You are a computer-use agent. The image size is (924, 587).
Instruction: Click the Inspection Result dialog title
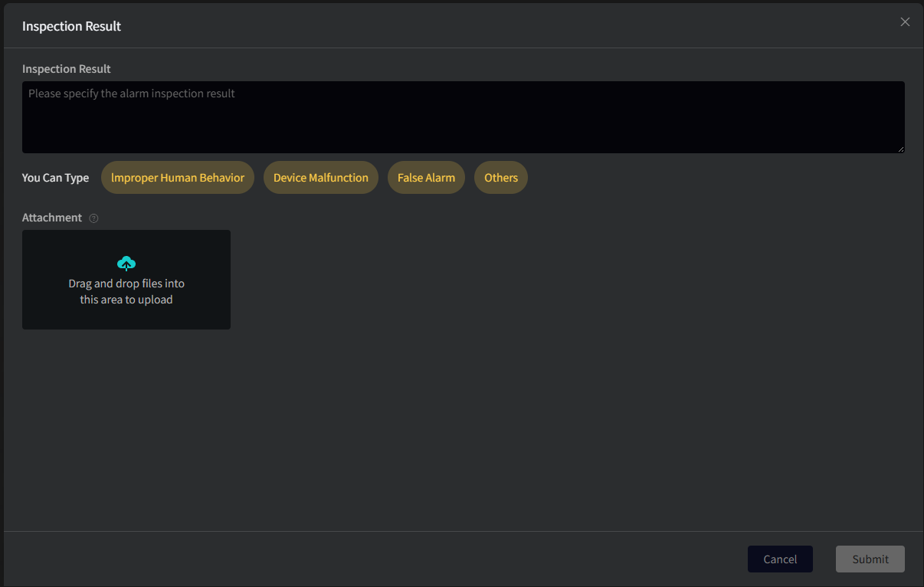[x=71, y=26]
